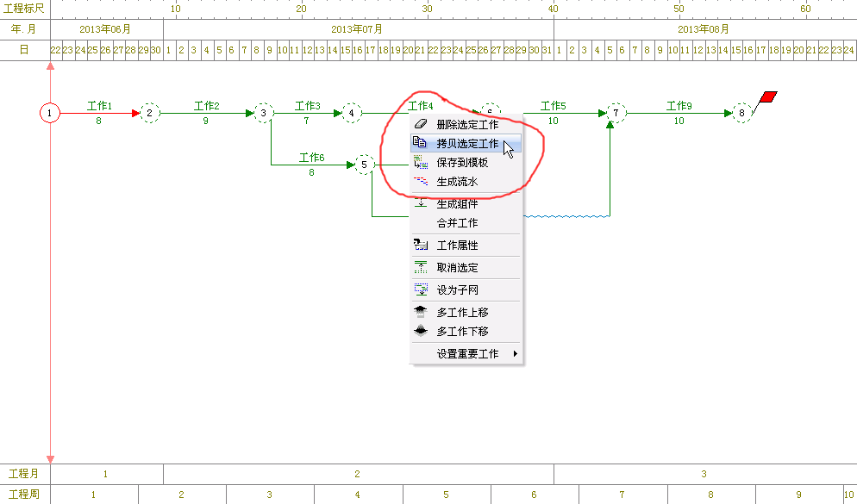The width and height of the screenshot is (857, 504).
Task: Click the 年.月 row label
Action: [x=24, y=29]
